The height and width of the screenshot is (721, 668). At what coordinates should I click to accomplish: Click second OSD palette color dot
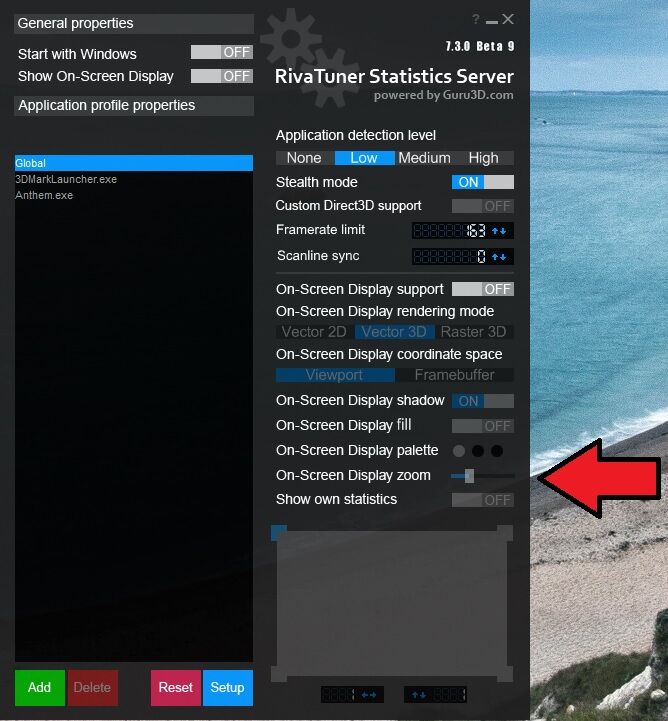tap(478, 451)
